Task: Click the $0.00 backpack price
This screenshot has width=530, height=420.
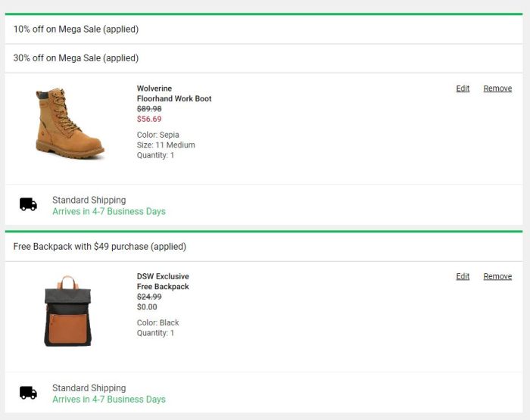Action: click(147, 307)
